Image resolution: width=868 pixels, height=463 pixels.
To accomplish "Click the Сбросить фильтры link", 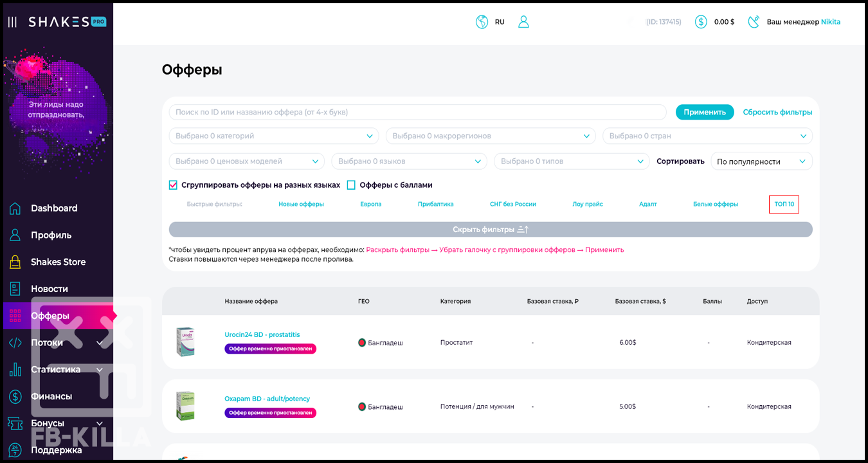I will point(777,113).
